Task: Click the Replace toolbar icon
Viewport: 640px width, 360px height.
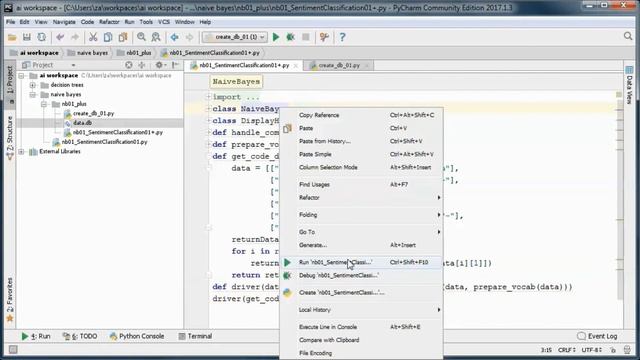Action: pos(156,37)
